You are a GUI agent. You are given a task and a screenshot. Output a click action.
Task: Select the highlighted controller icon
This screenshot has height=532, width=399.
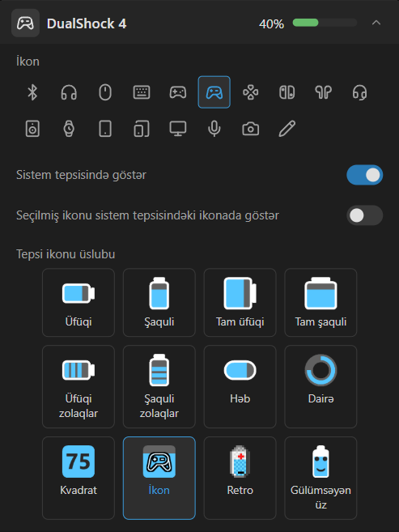pos(214,92)
